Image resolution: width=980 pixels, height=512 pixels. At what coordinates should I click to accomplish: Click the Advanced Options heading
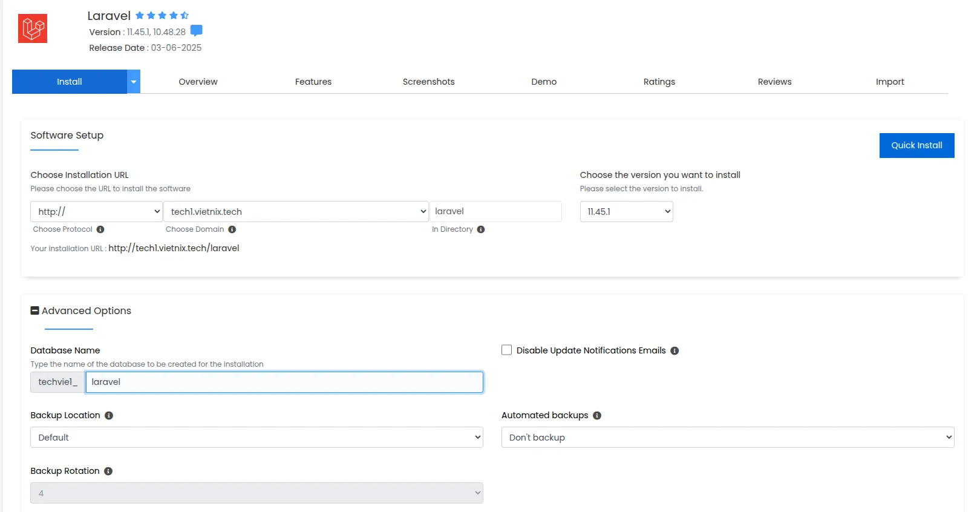(x=87, y=310)
